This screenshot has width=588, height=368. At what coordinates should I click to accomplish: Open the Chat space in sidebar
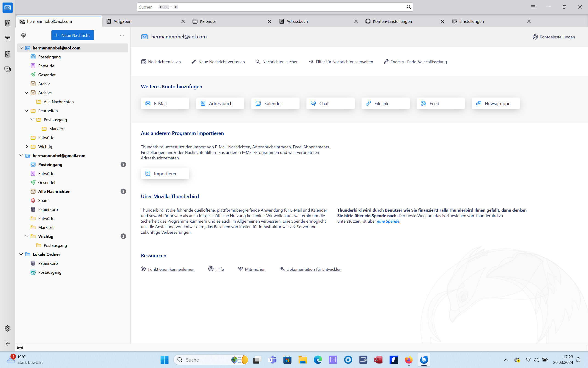8,70
